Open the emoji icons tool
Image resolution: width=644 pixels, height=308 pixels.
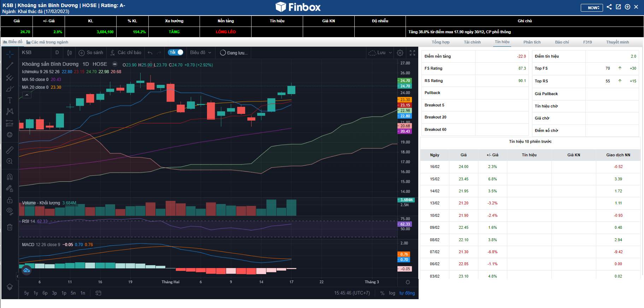pos(10,135)
